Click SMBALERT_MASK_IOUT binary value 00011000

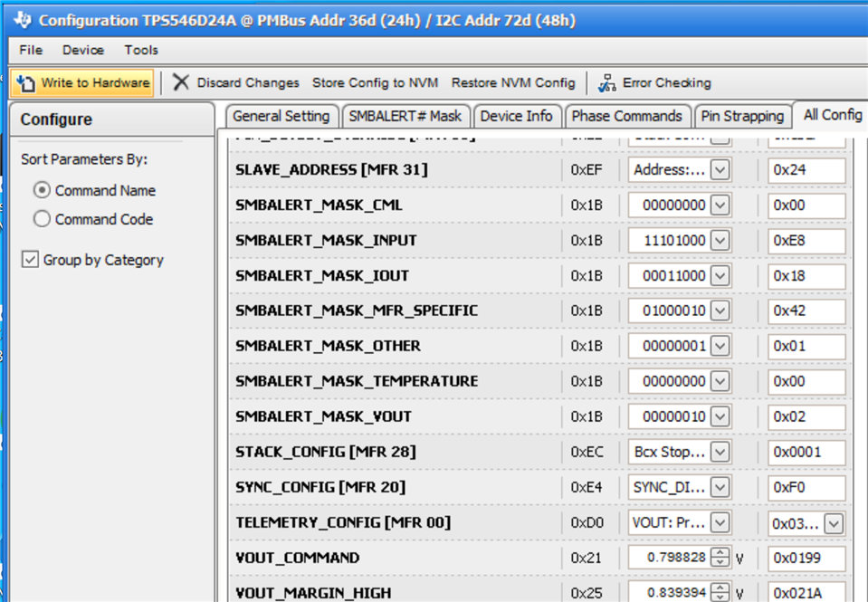pos(673,275)
